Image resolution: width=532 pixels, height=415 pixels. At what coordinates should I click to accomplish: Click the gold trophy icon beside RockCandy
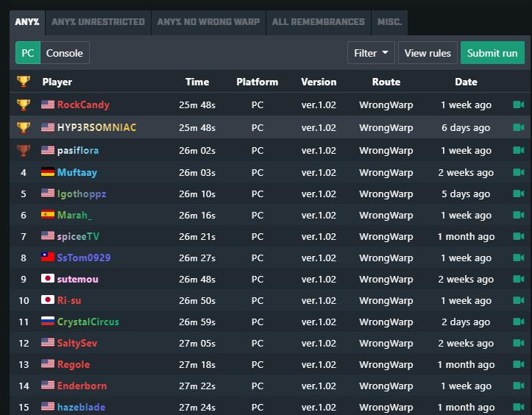click(x=24, y=105)
